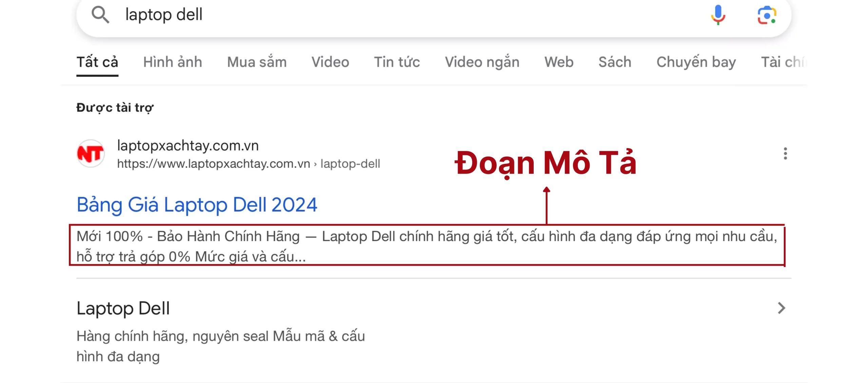
Task: Go to the Video tab
Action: 330,62
